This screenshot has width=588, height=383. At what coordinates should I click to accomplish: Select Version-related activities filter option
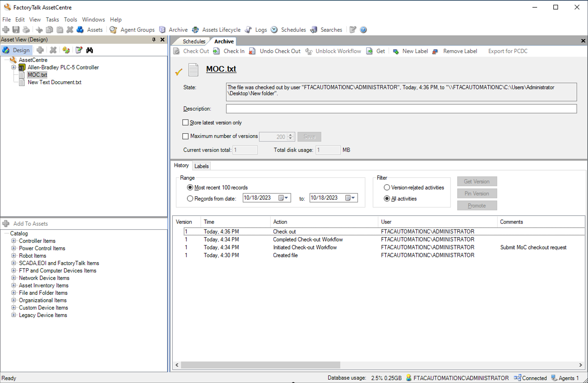pyautogui.click(x=387, y=187)
